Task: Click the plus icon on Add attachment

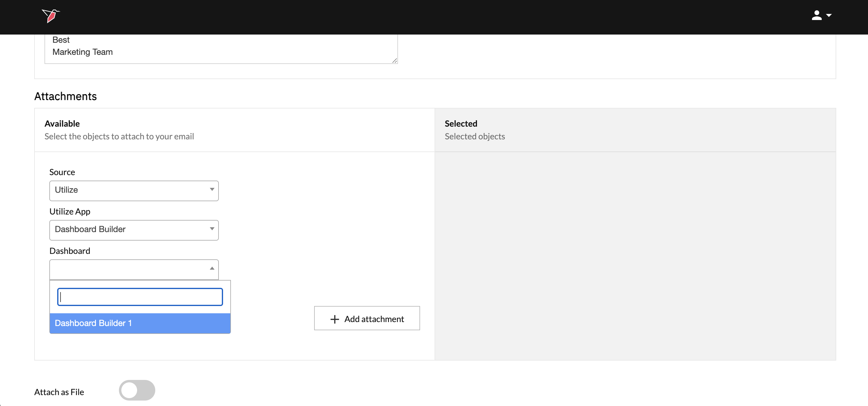Action: 334,319
